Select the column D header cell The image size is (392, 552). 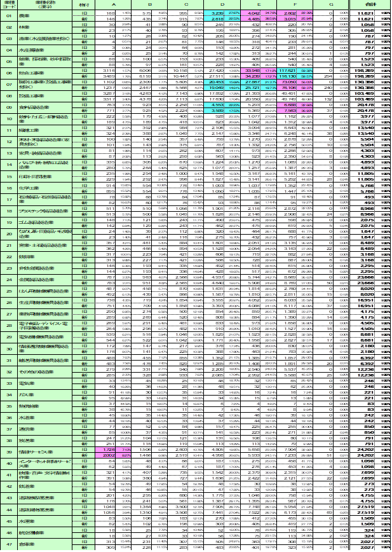222,5
